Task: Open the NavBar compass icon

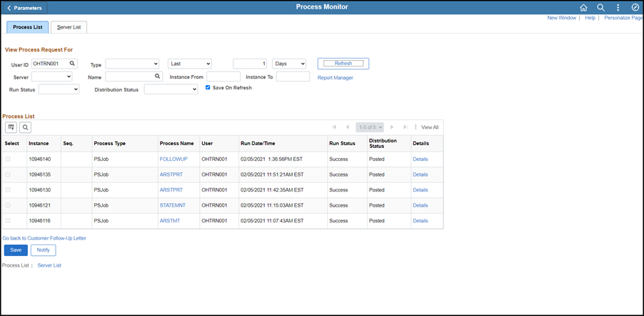Action: (x=635, y=8)
